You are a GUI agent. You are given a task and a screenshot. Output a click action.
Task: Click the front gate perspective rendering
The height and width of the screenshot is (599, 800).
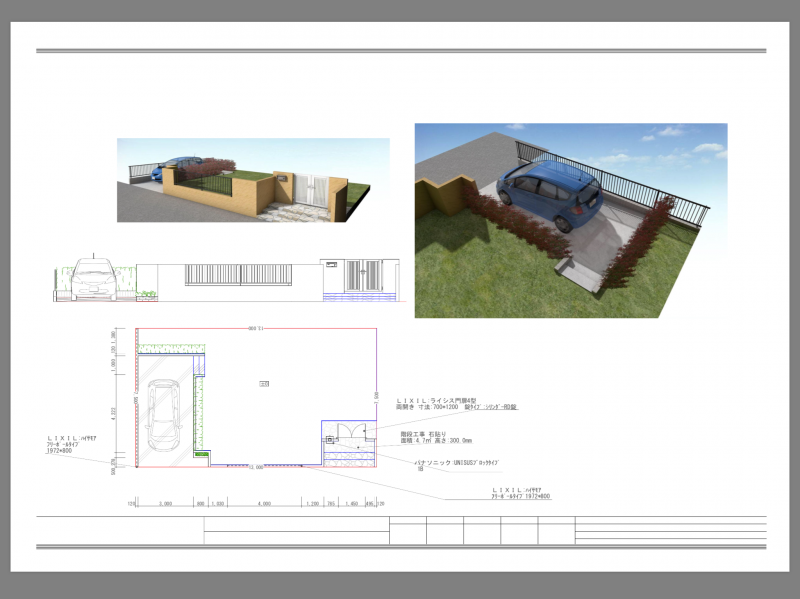253,180
